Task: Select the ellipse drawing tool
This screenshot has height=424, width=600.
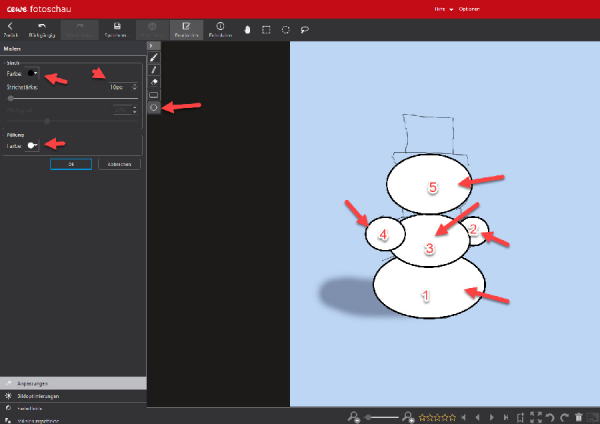Action: [x=154, y=107]
